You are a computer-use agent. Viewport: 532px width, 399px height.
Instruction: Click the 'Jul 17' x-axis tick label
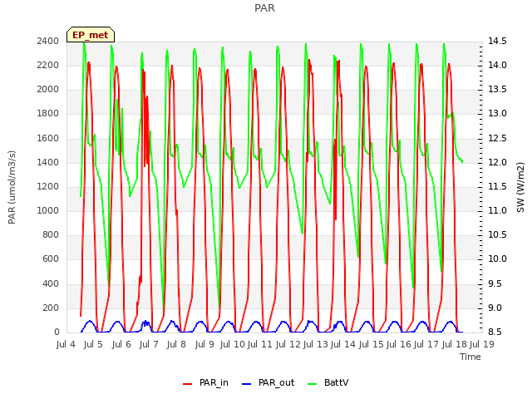click(426, 344)
